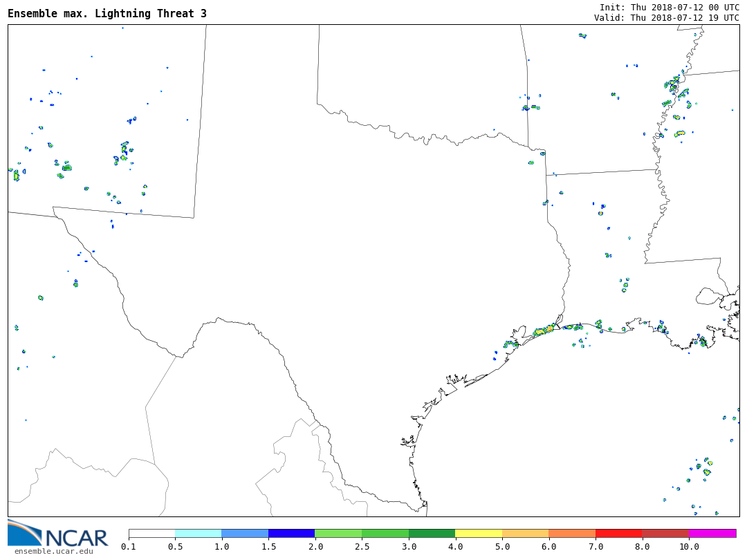The image size is (747, 560).
Task: Click the pale cyan 0.5–1.0 legend swatch
Action: click(x=198, y=533)
